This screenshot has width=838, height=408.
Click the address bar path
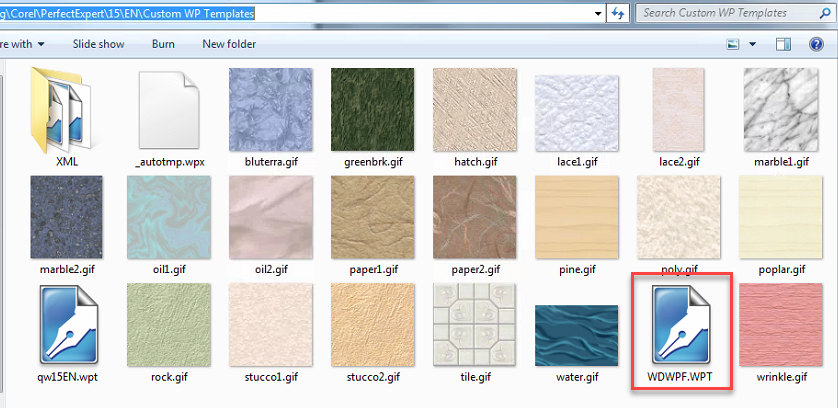(x=128, y=14)
